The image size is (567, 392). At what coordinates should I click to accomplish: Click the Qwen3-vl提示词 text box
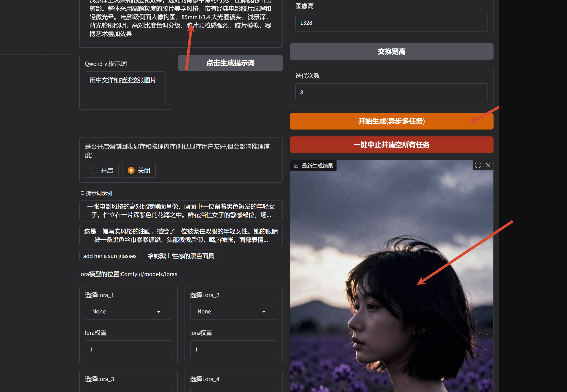click(x=125, y=88)
